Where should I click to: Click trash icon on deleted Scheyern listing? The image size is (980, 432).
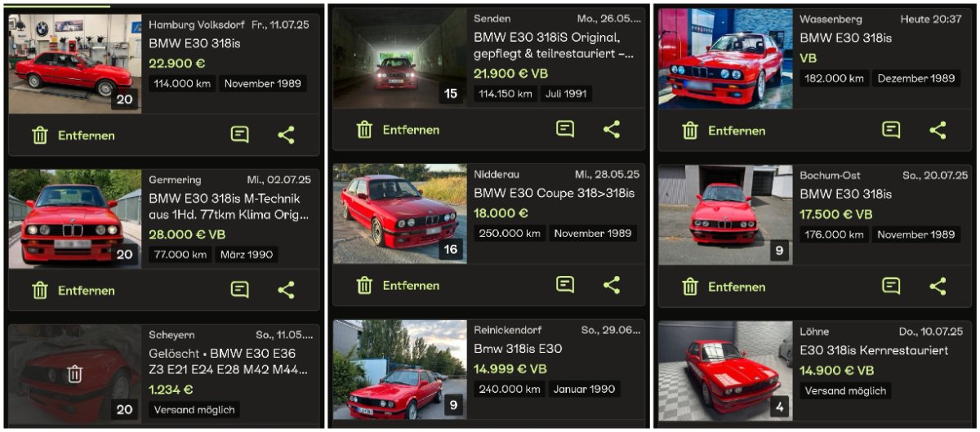tap(74, 375)
